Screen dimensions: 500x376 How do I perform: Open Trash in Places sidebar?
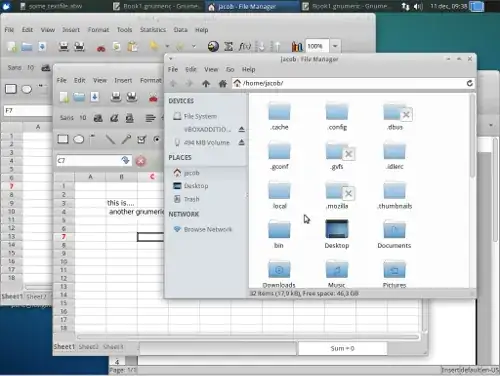pyautogui.click(x=191, y=199)
